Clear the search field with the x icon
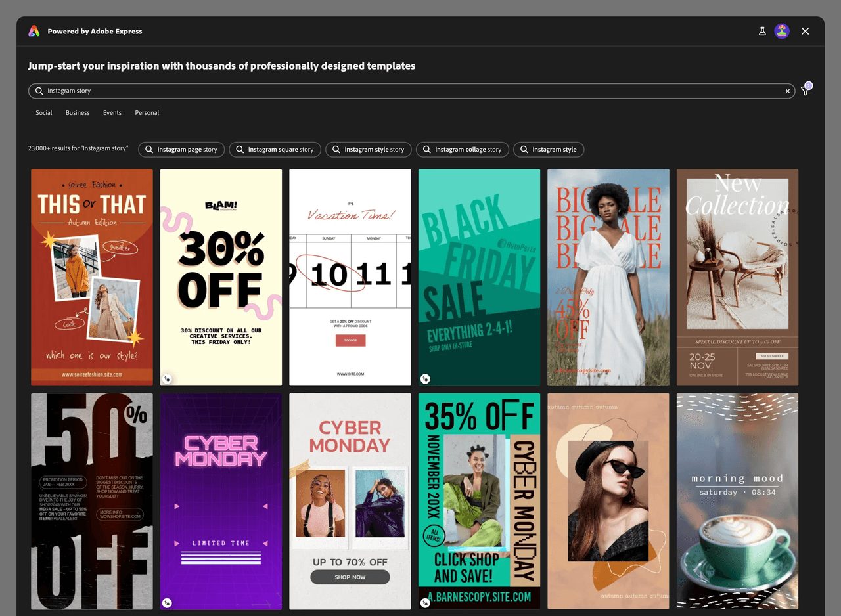The width and height of the screenshot is (841, 616). pos(788,91)
